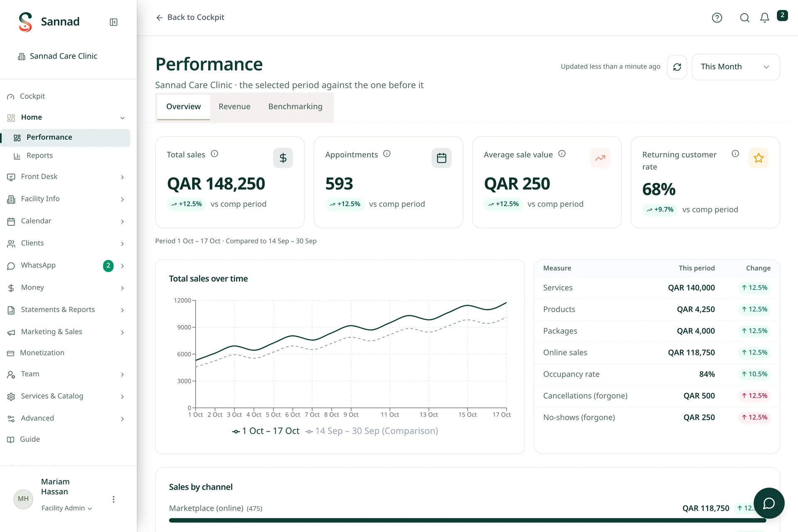Open the chat support bubble
The image size is (798, 532).
click(x=769, y=503)
